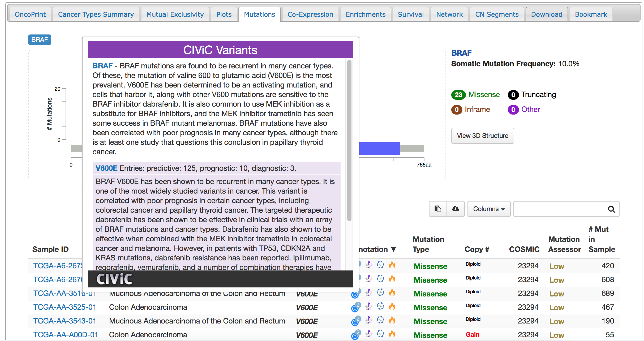Viewport: 644px width, 341px height.
Task: Click the '# Mut in Sample' column header
Action: tap(602, 239)
